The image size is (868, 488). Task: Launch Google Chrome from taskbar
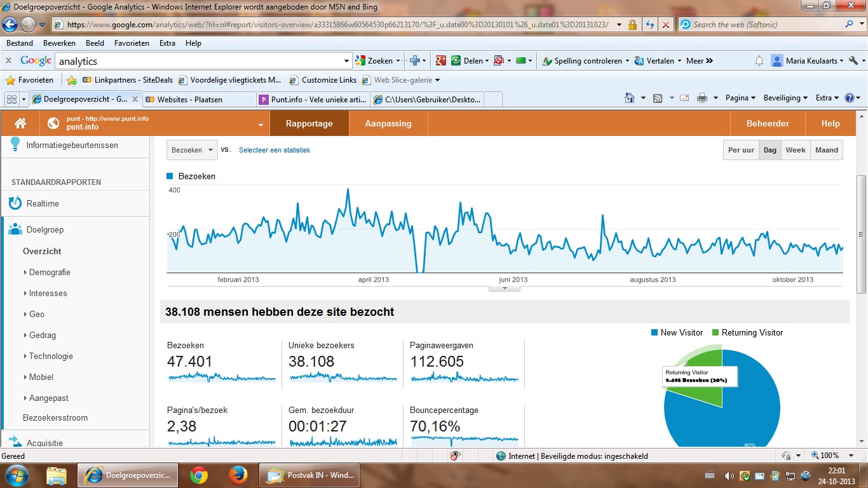(199, 475)
